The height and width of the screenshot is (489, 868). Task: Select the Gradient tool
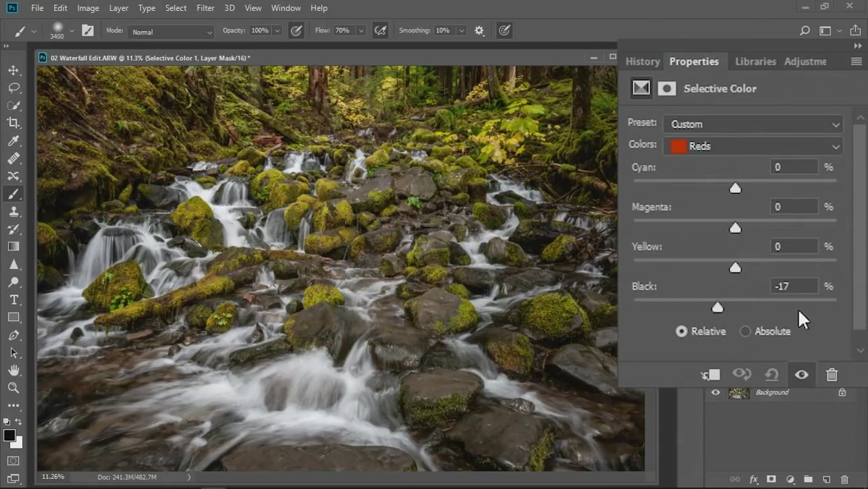coord(13,247)
